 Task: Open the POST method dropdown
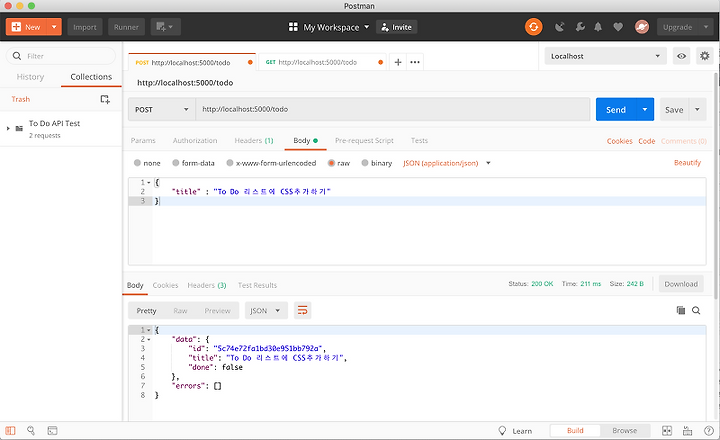pyautogui.click(x=162, y=109)
